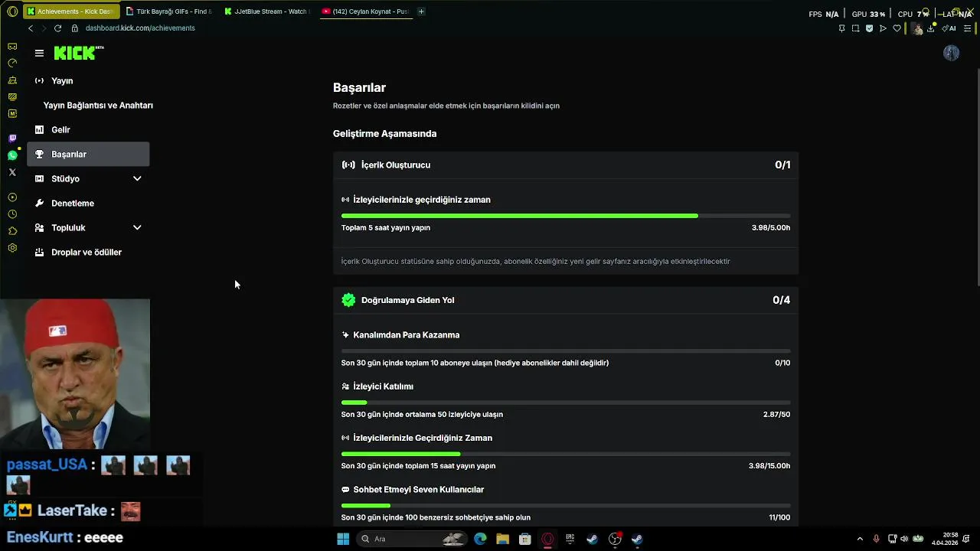
Task: Click the 100 benzersiz sohbetçi progress bar
Action: coord(566,505)
